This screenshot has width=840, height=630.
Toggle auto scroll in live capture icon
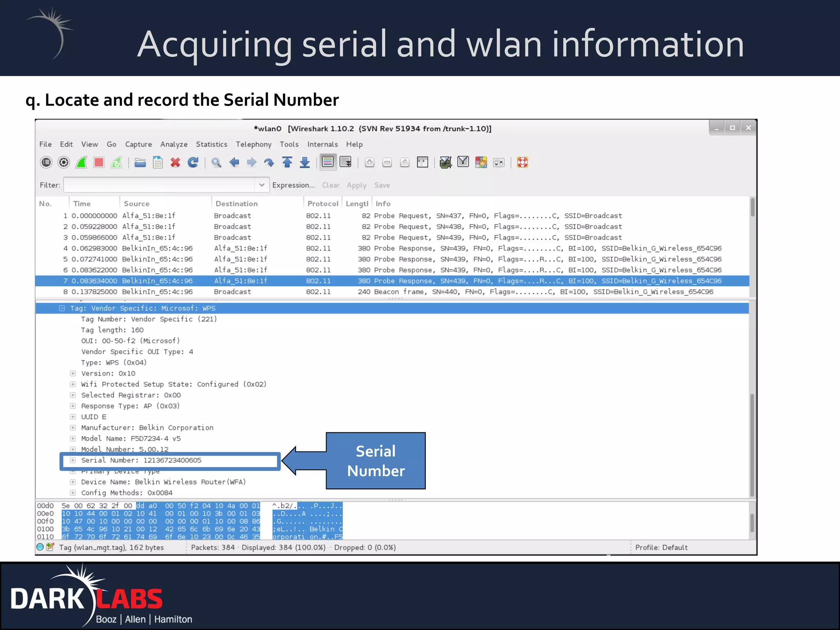pyautogui.click(x=346, y=162)
